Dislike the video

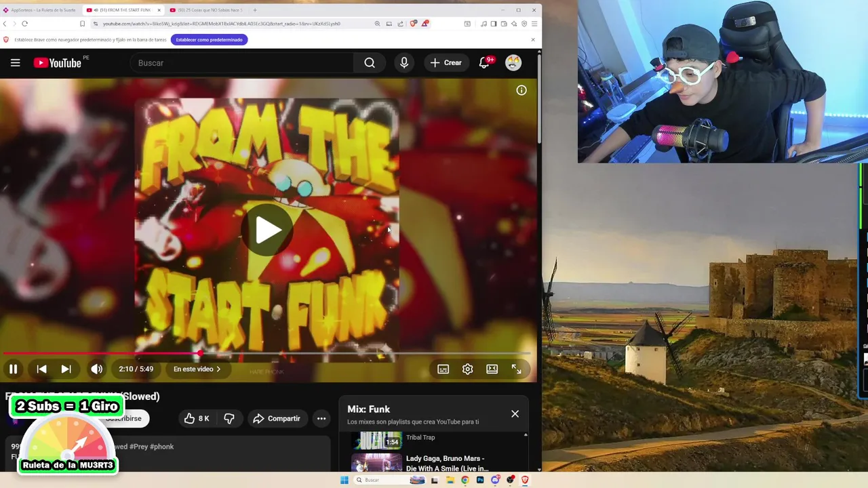229,419
